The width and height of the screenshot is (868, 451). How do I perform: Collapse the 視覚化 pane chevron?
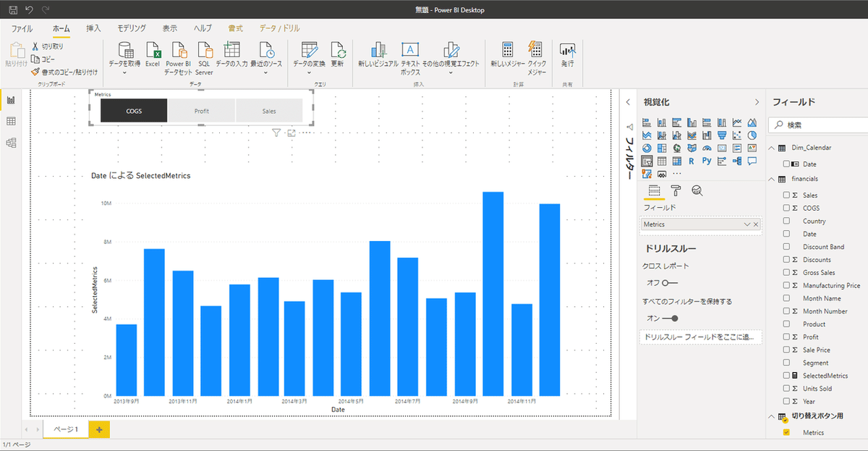pyautogui.click(x=757, y=102)
